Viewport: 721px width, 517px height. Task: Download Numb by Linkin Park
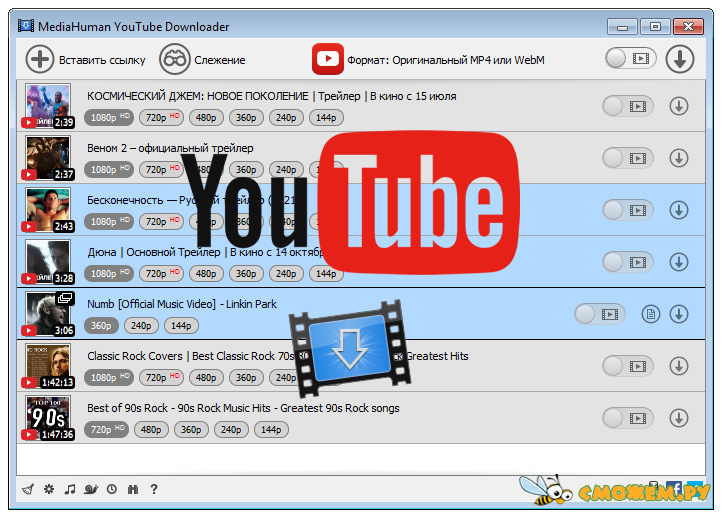coord(679,314)
